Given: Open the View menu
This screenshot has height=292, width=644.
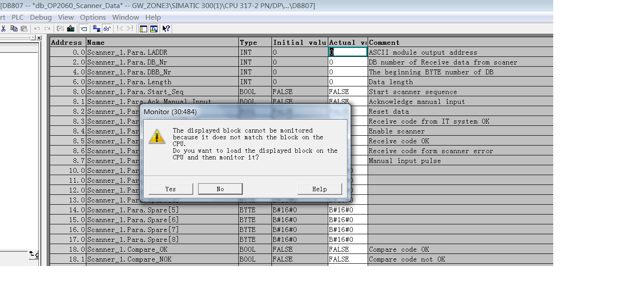Looking at the screenshot, I should coord(66,17).
